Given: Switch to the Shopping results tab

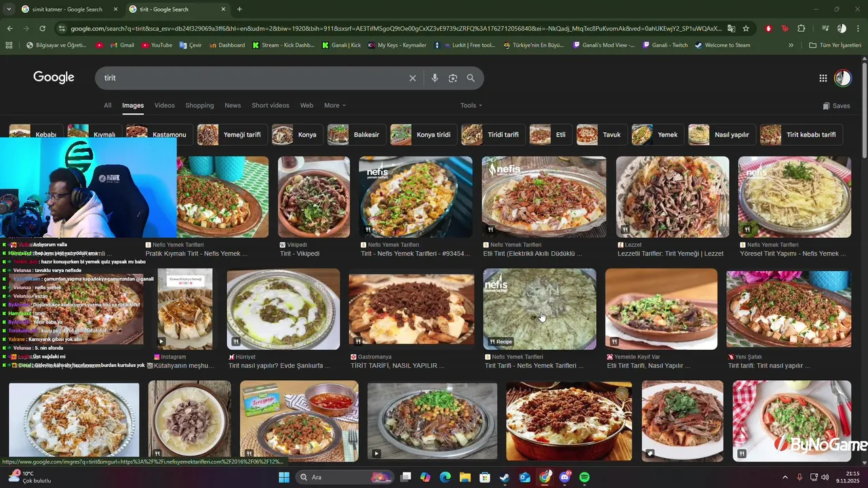Looking at the screenshot, I should (x=199, y=105).
